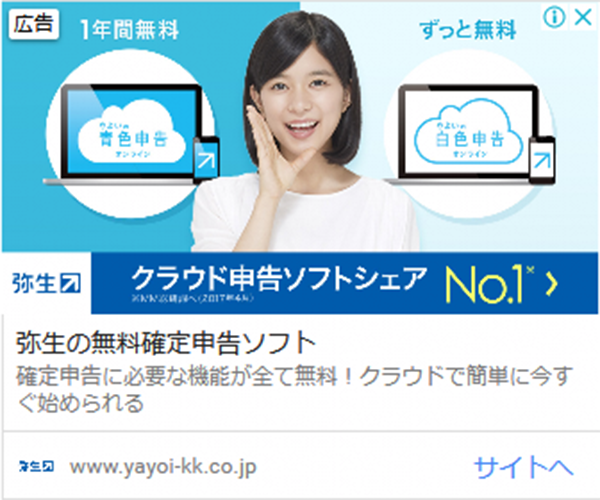
Task: Click the www.yayoi-kk.co.jp URL text
Action: pyautogui.click(x=163, y=467)
